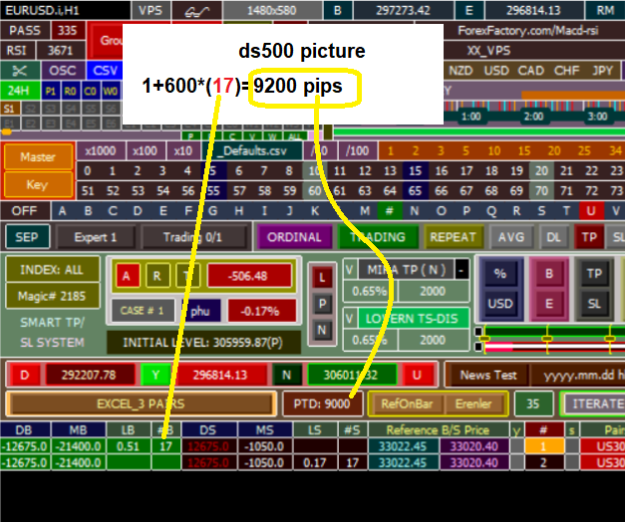Select letter H in the letter row

click(x=238, y=210)
